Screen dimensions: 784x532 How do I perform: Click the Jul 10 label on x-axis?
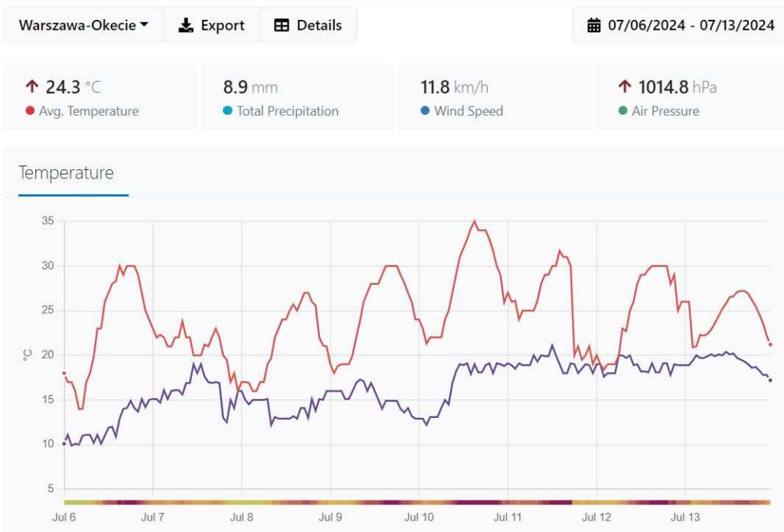tap(419, 517)
